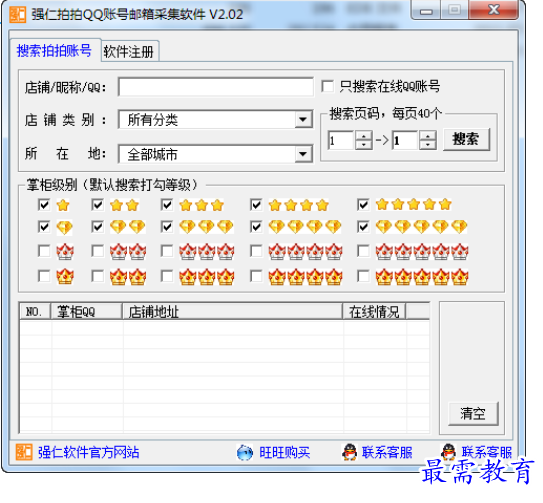Open 强仁软件官方网站 link
This screenshot has width=543, height=503.
pos(89,452)
